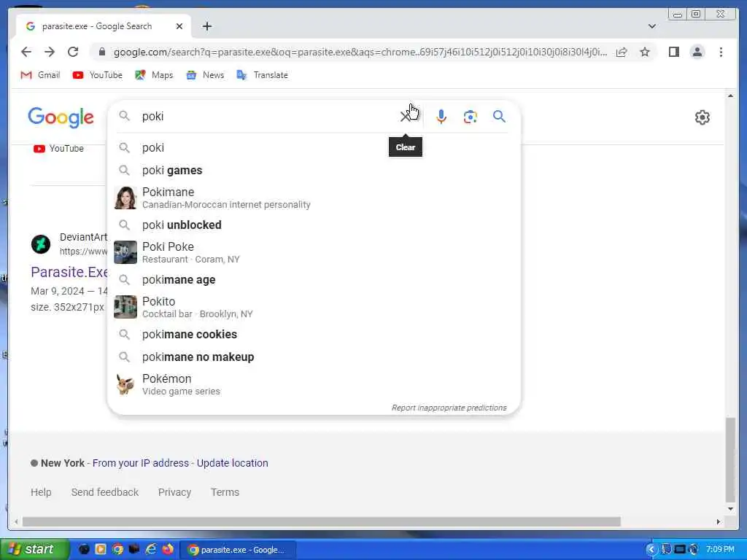This screenshot has height=560, width=747.
Task: Bookmark this page with the star
Action: (645, 52)
